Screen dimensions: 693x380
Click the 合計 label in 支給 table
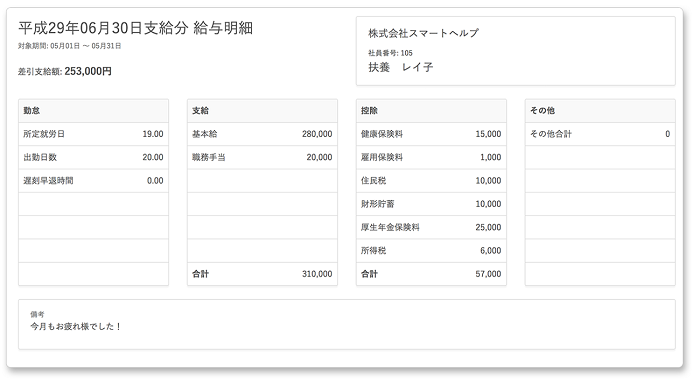pos(200,274)
